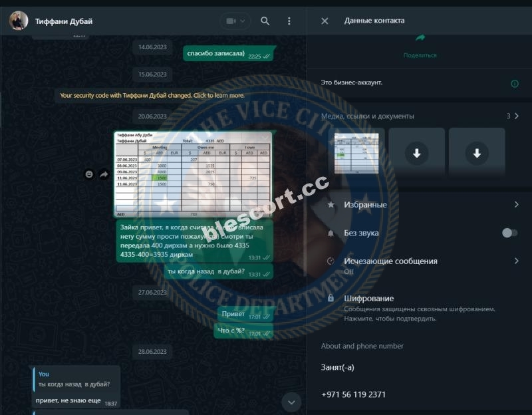Open the business account info icon
This screenshot has width=532, height=415.
[x=514, y=84]
